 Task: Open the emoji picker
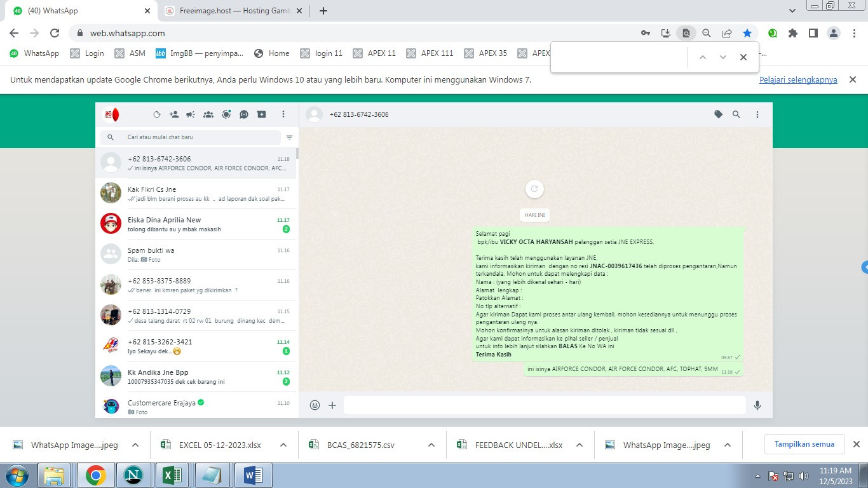coord(315,405)
